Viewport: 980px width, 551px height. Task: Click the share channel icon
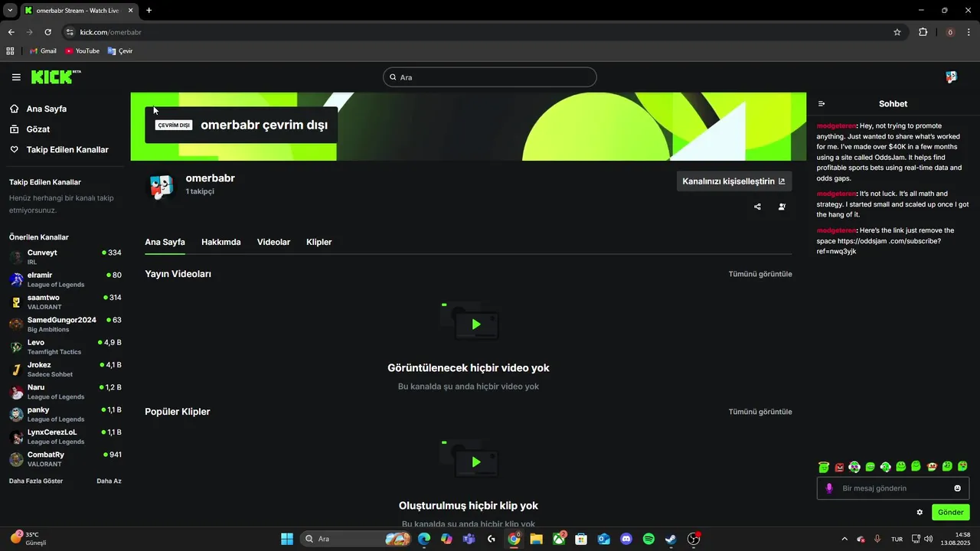757,207
